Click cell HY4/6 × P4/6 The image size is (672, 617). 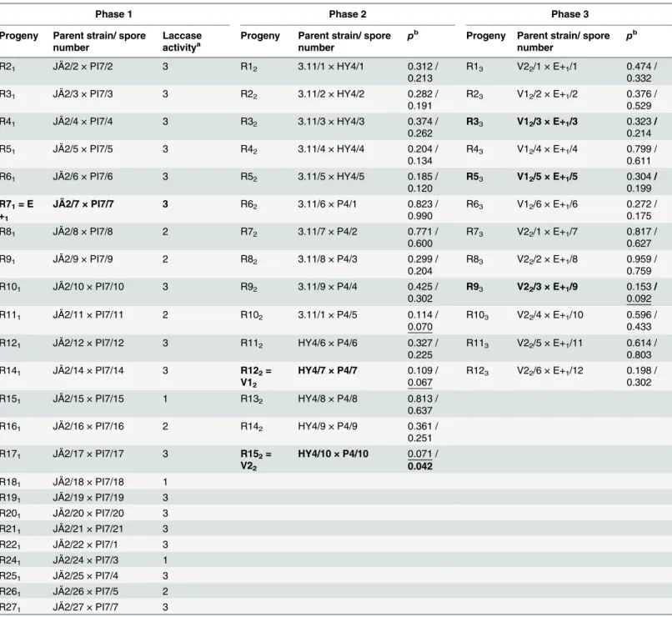point(328,343)
